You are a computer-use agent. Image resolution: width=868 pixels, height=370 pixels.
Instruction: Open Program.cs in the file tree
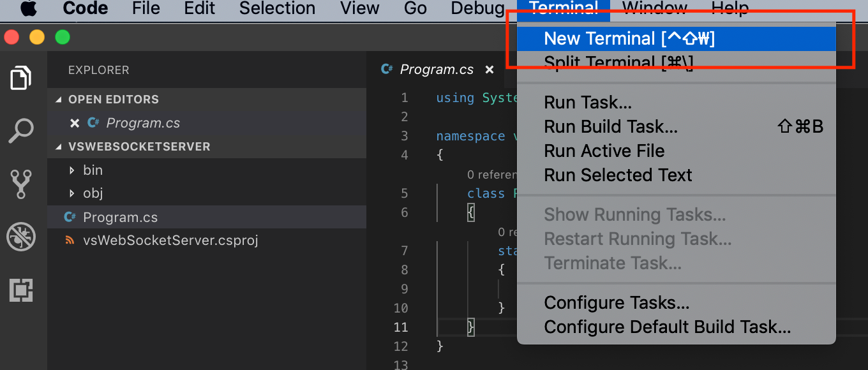[207, 217]
